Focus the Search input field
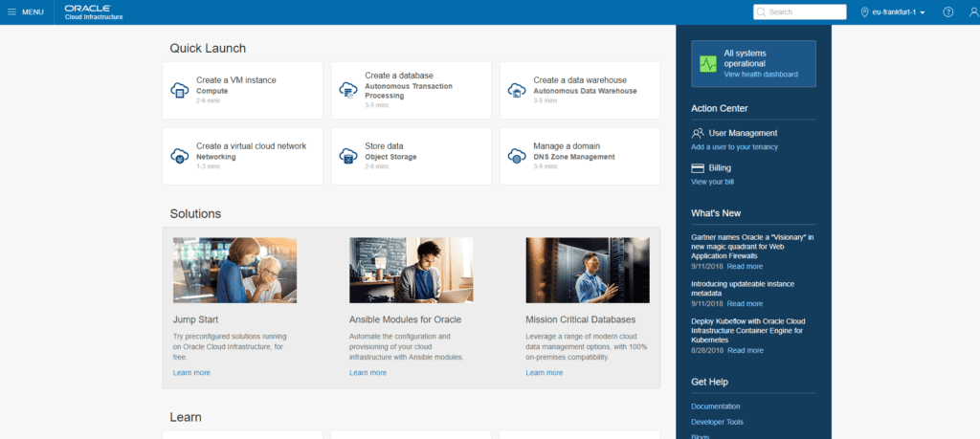The height and width of the screenshot is (439, 980). (x=799, y=11)
